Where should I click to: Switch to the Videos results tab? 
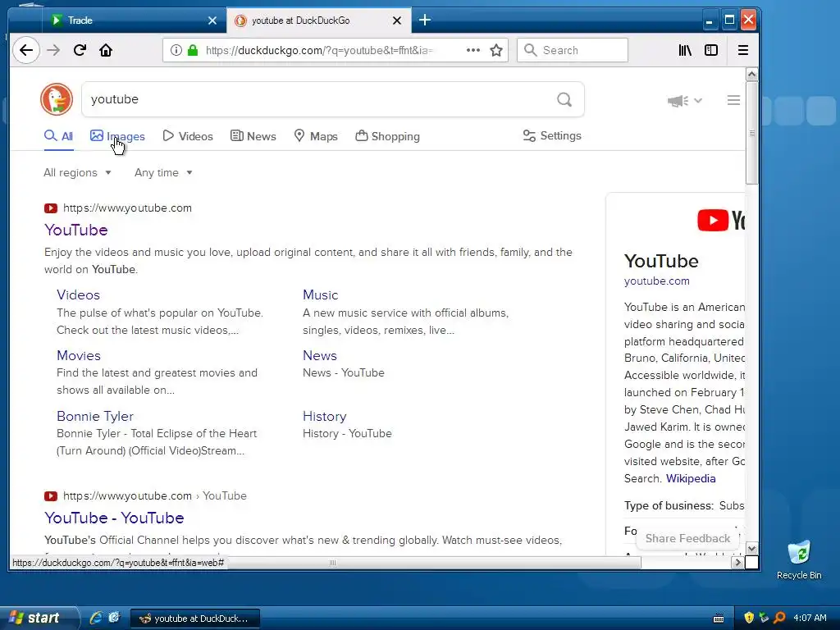pos(188,136)
